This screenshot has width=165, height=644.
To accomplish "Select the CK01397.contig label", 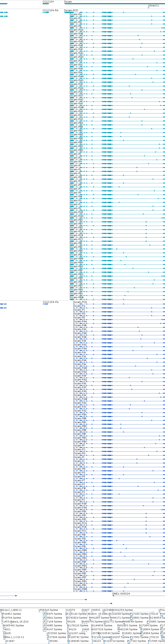I will pyautogui.click(x=76, y=633).
